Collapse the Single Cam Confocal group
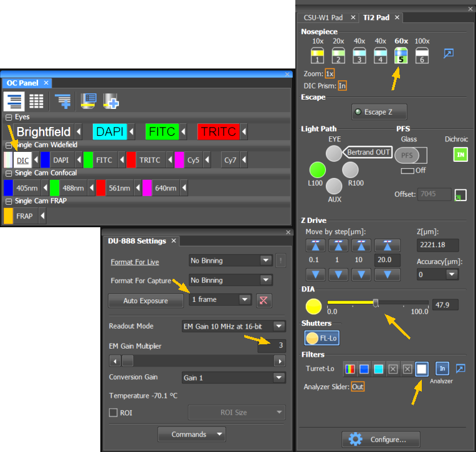 click(x=9, y=173)
